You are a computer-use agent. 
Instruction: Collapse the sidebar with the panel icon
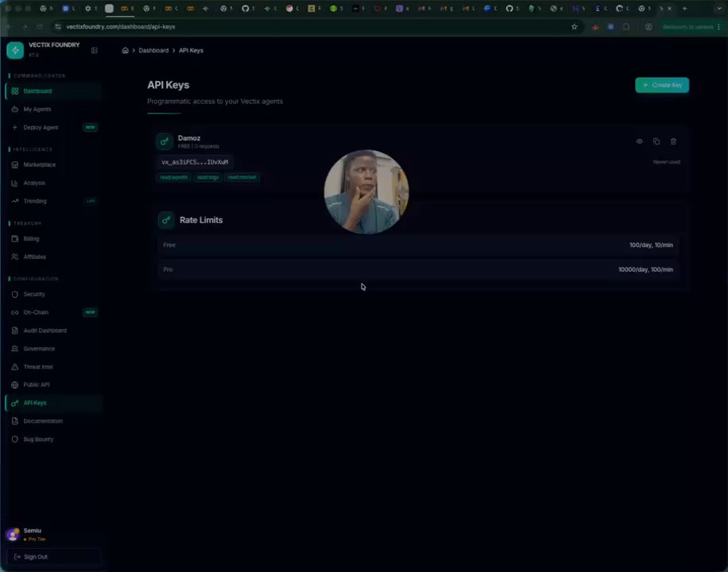[95, 50]
